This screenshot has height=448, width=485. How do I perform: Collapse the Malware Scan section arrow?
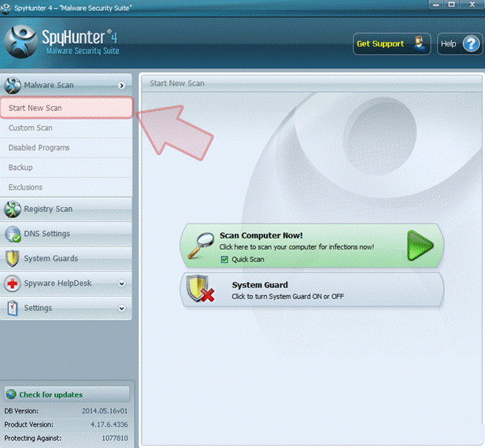tap(122, 85)
